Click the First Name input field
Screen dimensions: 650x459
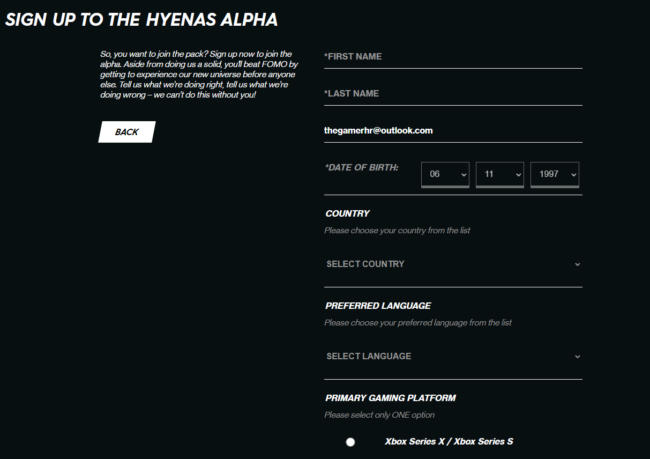(x=452, y=57)
